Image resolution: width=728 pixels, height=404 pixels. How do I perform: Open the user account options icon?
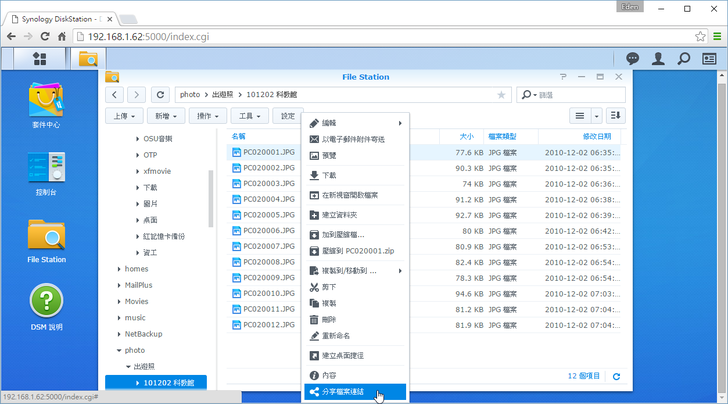659,59
